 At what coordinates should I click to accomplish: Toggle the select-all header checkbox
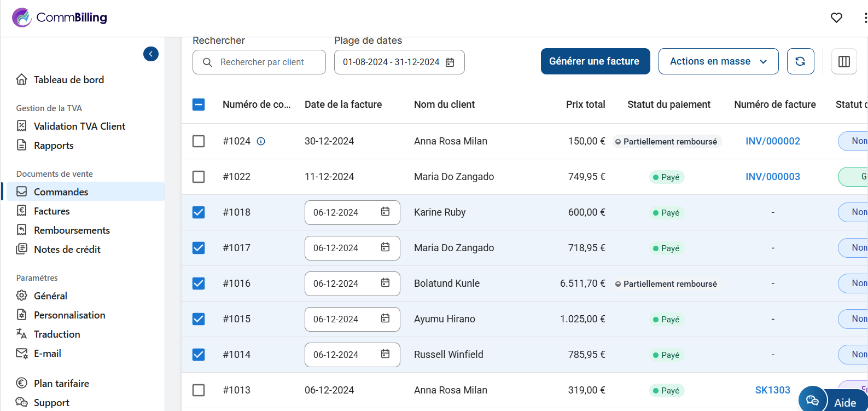(x=199, y=105)
